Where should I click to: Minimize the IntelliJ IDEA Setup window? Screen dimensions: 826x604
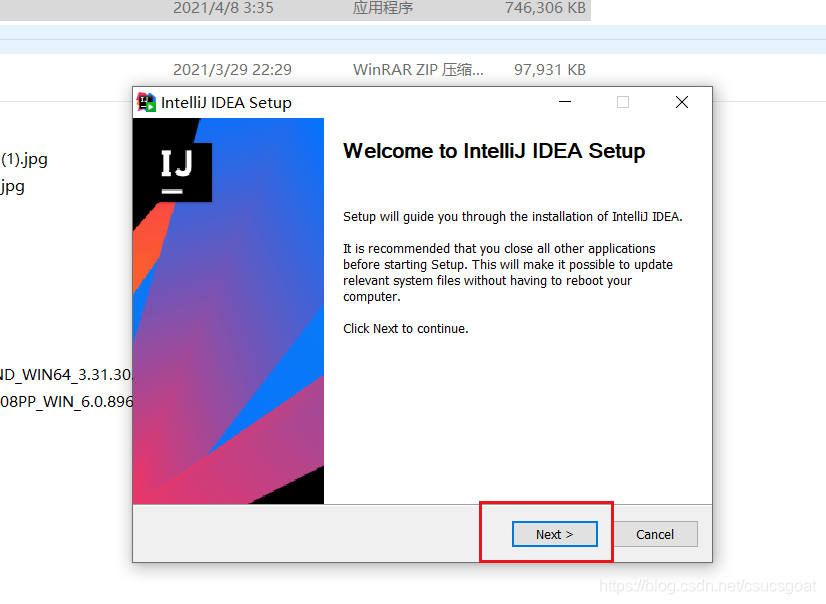(565, 102)
